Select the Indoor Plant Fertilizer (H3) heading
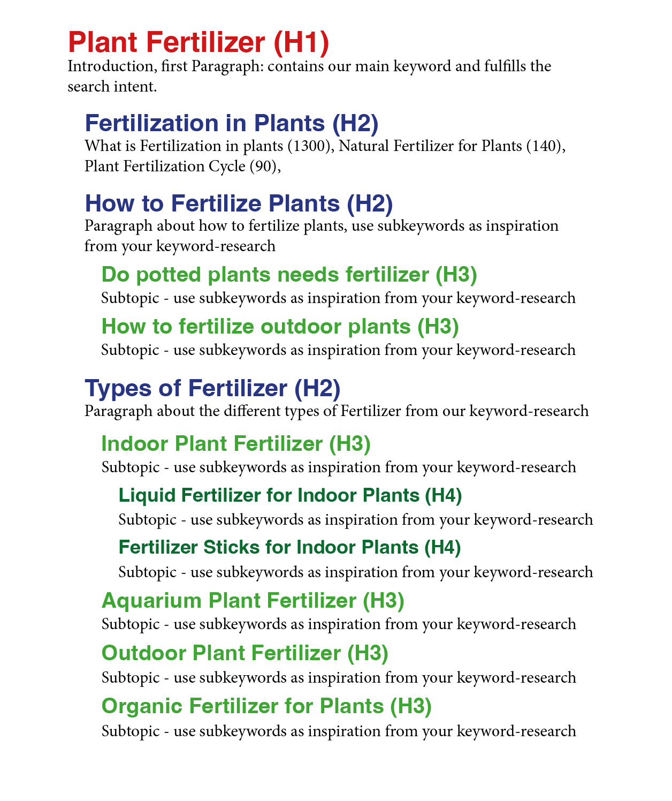The height and width of the screenshot is (801, 672). coord(236,444)
